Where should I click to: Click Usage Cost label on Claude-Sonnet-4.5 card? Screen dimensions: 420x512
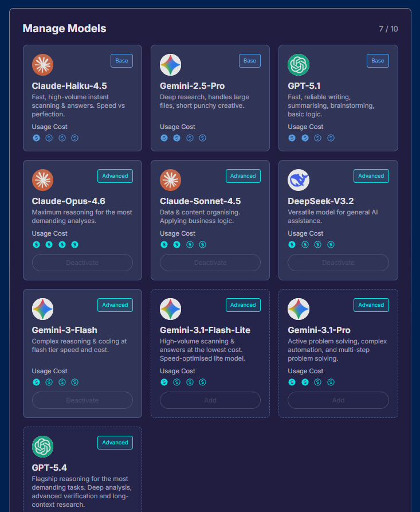click(x=178, y=233)
